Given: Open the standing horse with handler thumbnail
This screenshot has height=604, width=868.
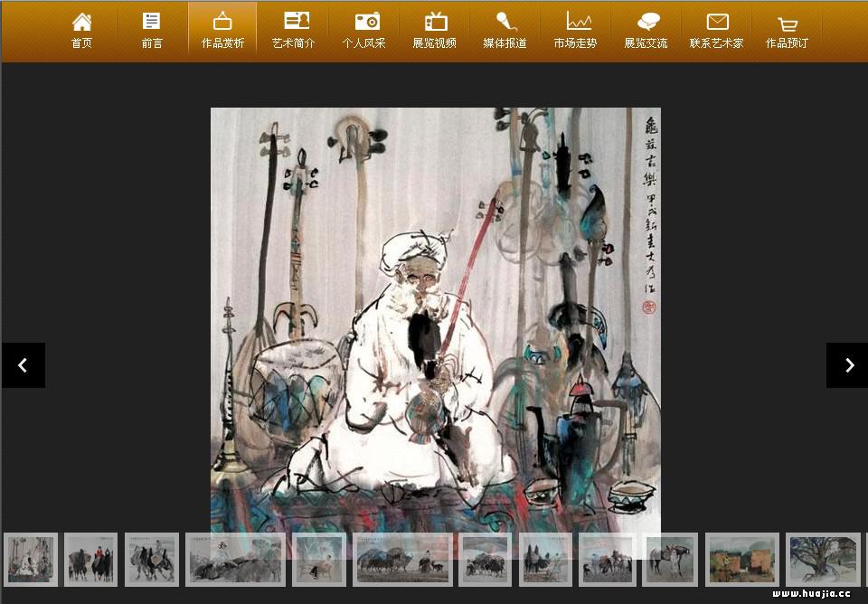Looking at the screenshot, I should coord(670,559).
